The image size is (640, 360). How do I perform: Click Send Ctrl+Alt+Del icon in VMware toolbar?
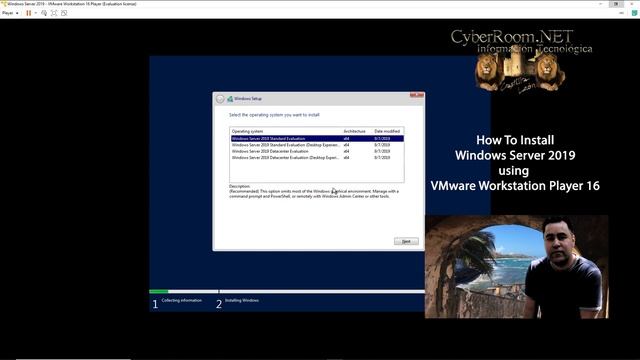click(44, 13)
